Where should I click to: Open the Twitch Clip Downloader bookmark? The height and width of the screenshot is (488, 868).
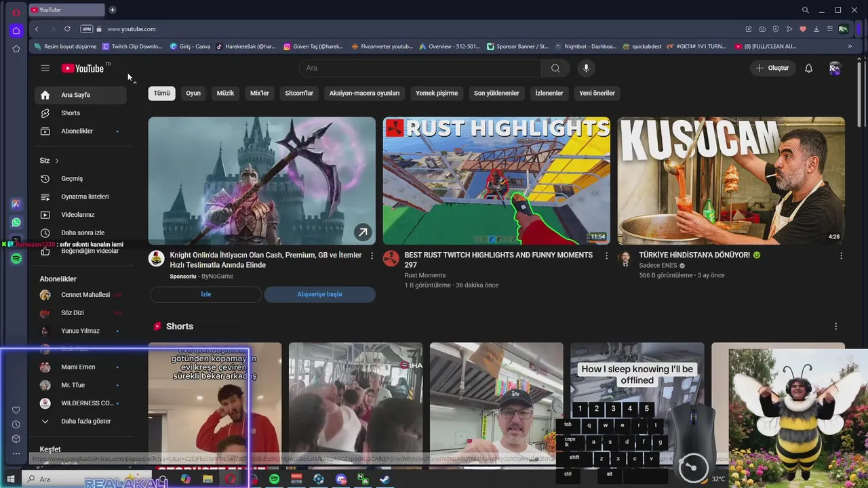(x=132, y=47)
